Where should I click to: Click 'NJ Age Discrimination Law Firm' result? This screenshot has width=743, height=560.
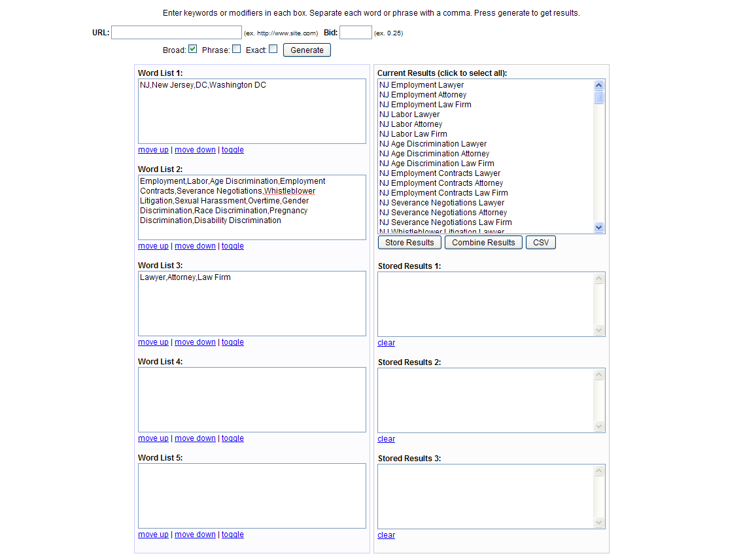coord(436,164)
